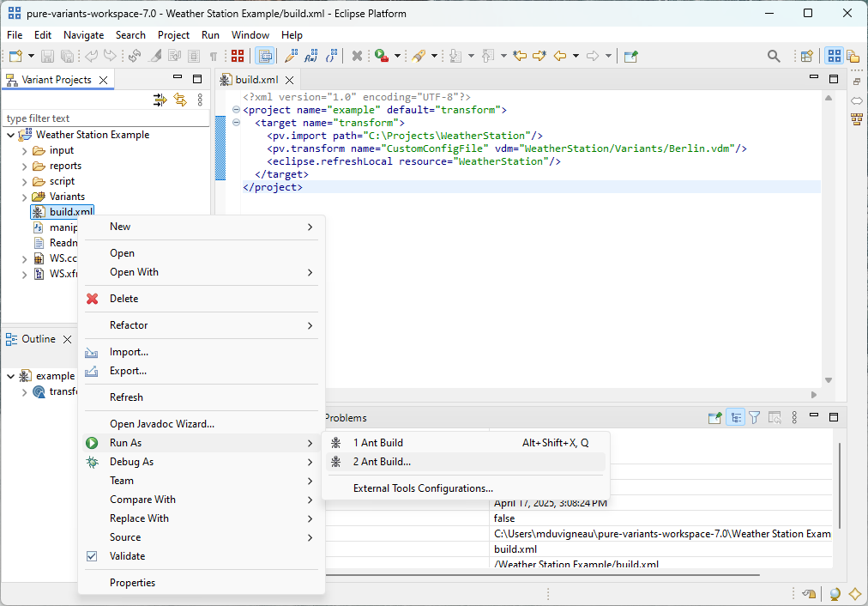Screen dimensions: 868x606
Task: Select External Tools Configurations... entry
Action: [423, 488]
